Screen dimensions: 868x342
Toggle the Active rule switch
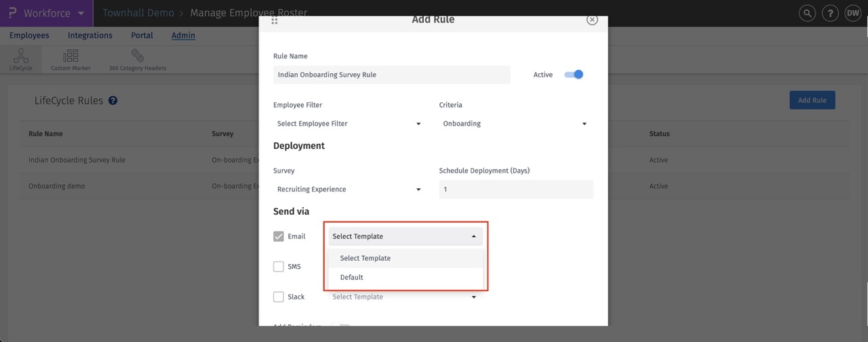click(x=574, y=74)
